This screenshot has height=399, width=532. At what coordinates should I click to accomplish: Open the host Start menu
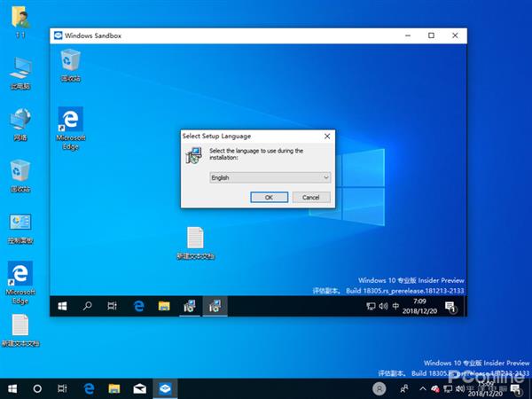click(x=12, y=389)
